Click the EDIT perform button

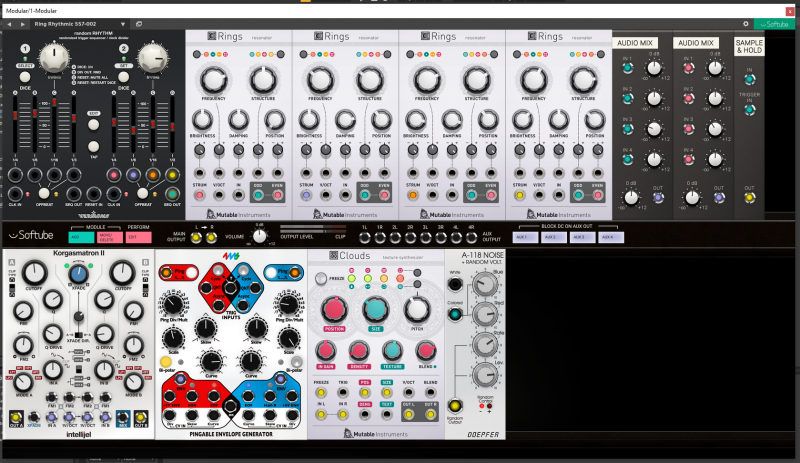point(138,237)
